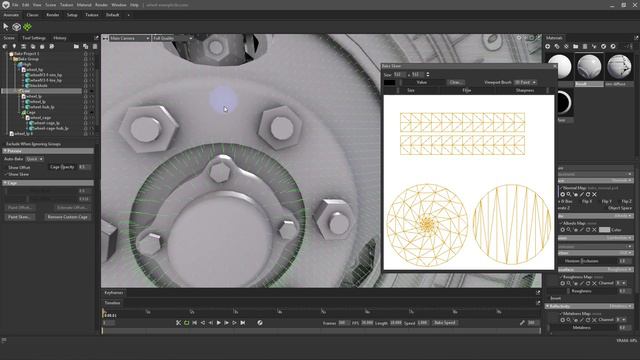Viewport: 640px width, 360px height.
Task: Select the middle material sphere thumbnail
Action: click(x=589, y=67)
